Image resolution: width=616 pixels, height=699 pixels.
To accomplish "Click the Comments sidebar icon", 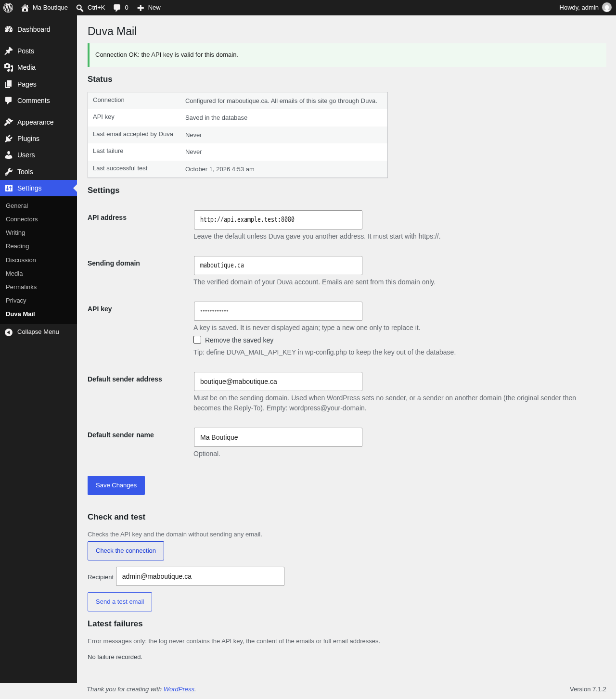I will (9, 101).
